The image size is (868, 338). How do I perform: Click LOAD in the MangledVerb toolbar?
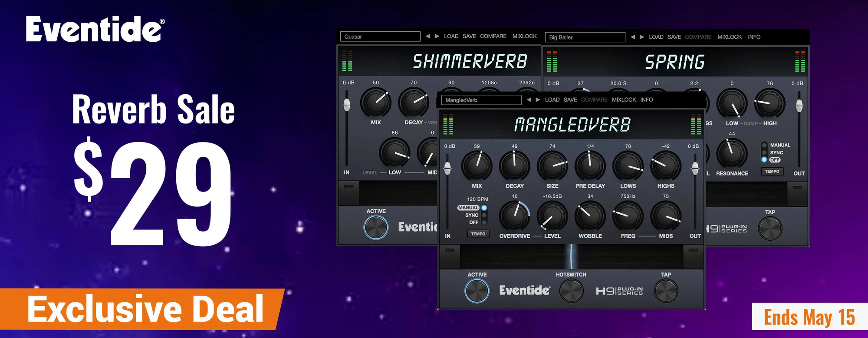coord(552,99)
